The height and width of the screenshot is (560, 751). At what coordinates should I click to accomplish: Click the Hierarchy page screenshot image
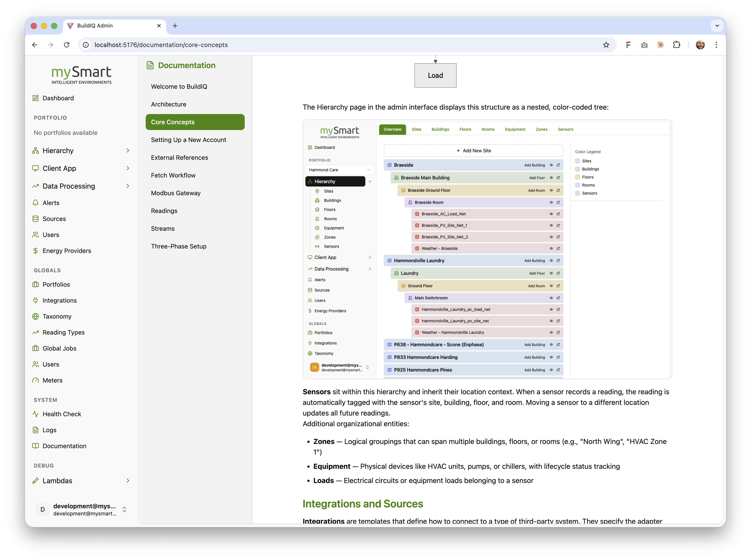[487, 249]
